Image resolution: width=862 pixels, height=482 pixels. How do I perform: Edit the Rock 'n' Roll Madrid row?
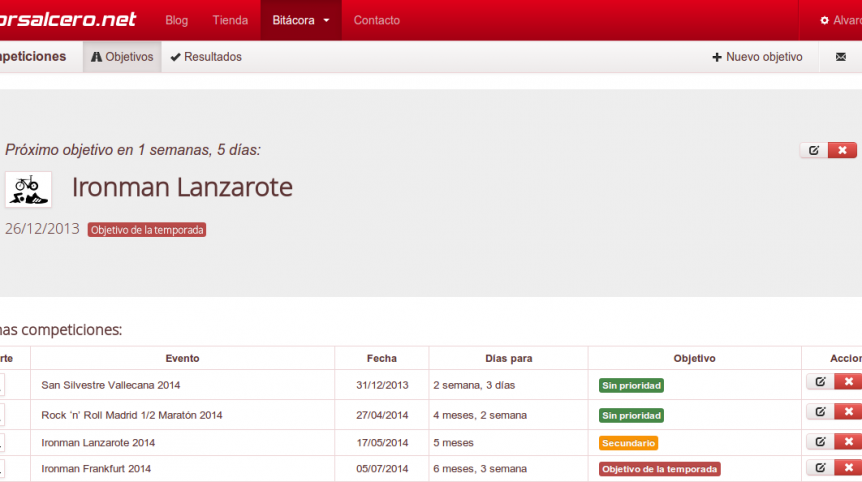[x=820, y=412]
